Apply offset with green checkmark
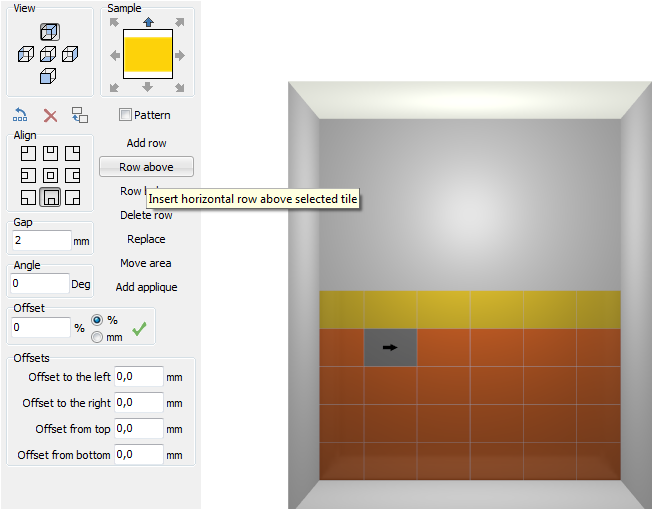Viewport: 654px width, 509px height. pyautogui.click(x=139, y=329)
